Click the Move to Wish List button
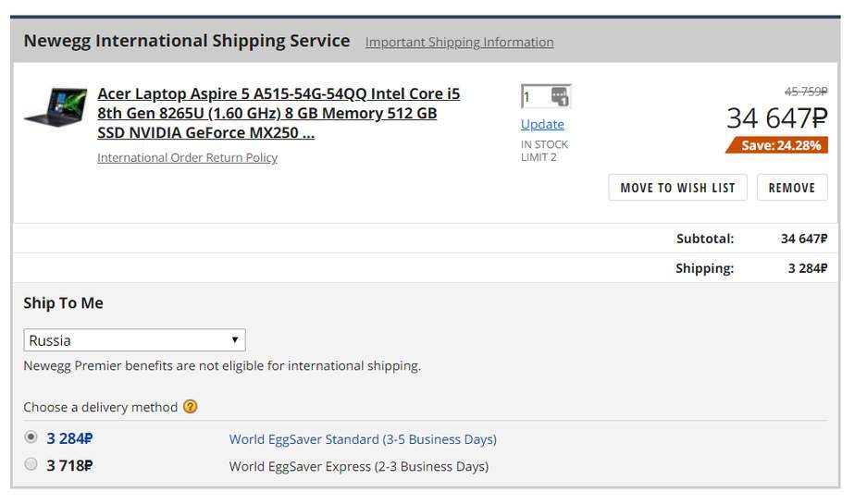867x504 pixels. [x=677, y=188]
